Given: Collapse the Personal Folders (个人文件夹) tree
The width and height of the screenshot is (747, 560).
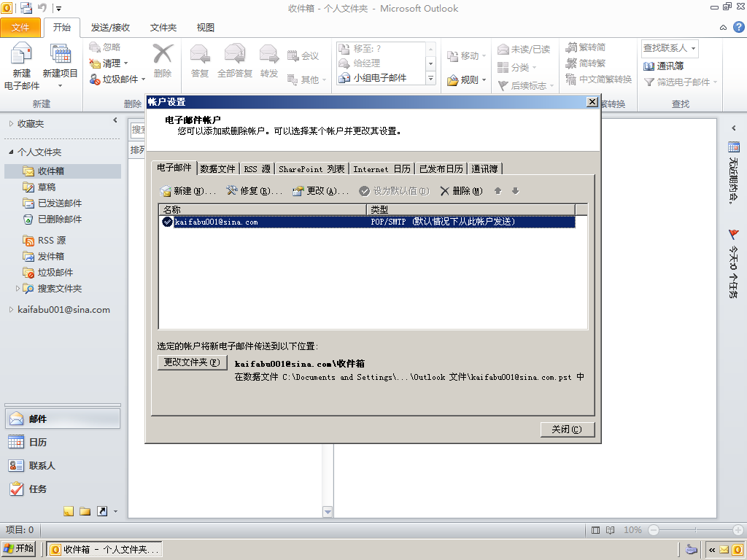Looking at the screenshot, I should 12,152.
